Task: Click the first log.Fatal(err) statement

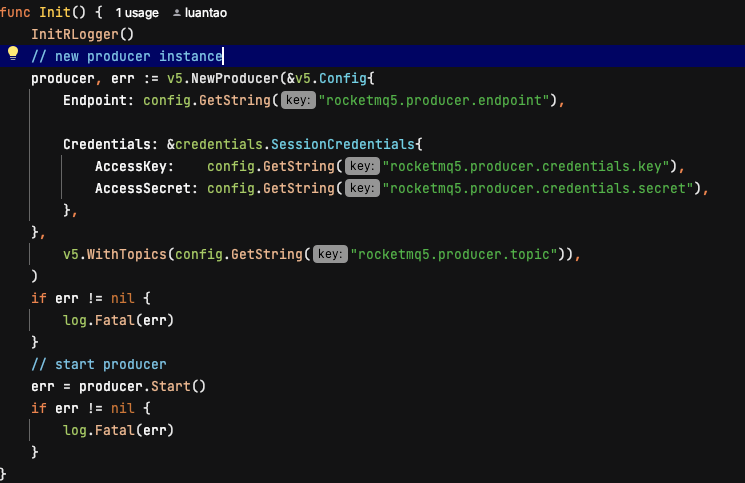Action: (x=118, y=321)
